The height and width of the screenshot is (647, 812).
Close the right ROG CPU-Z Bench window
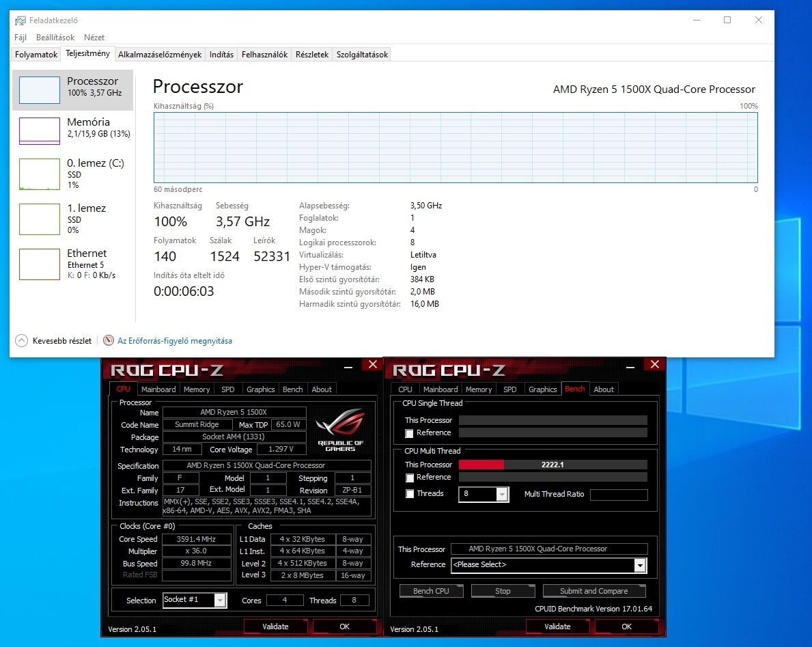[x=654, y=364]
